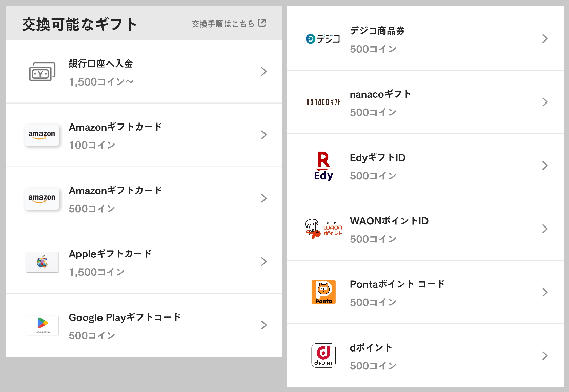Screen dimensions: 569x392
Task: Click the nanacoギフト logo
Action: point(323,102)
